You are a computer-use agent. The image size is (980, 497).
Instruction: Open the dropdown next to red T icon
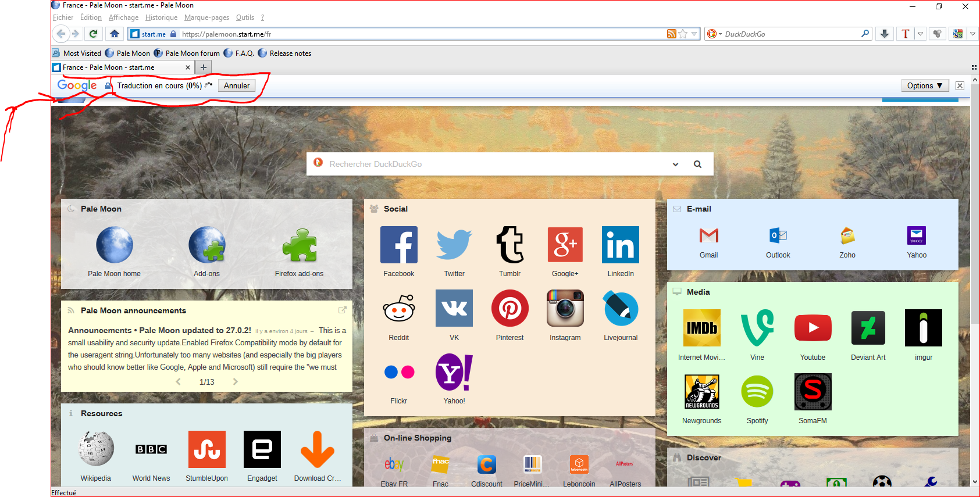click(x=920, y=34)
